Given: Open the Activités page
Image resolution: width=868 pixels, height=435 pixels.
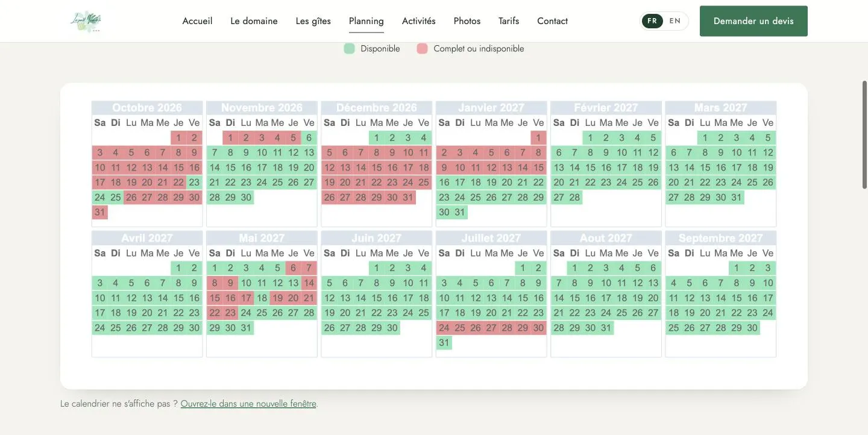Looking at the screenshot, I should pyautogui.click(x=418, y=21).
